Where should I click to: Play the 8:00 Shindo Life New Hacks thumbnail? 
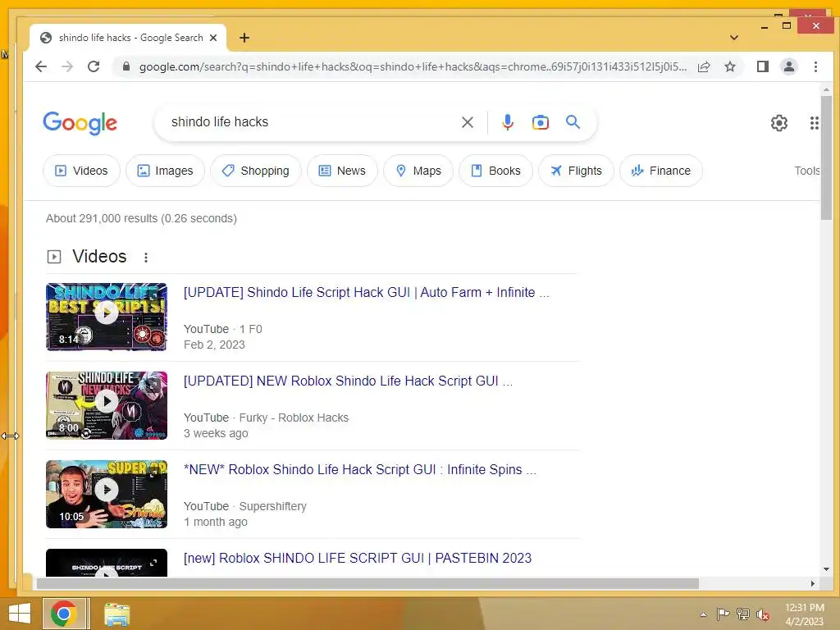(x=107, y=405)
